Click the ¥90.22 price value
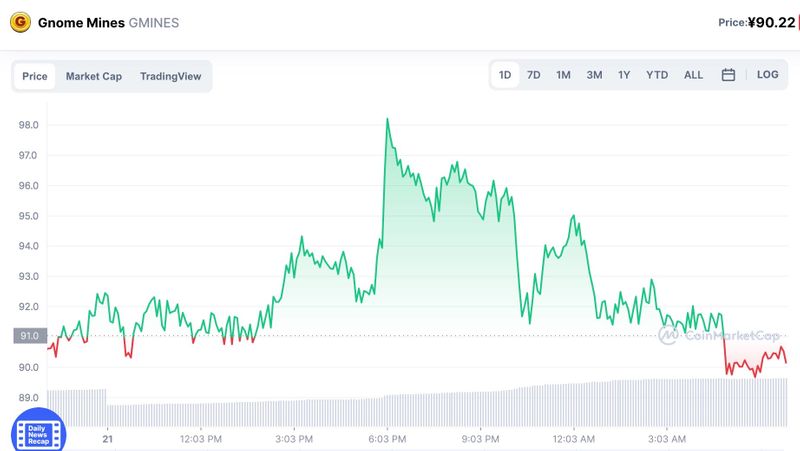 (x=772, y=22)
